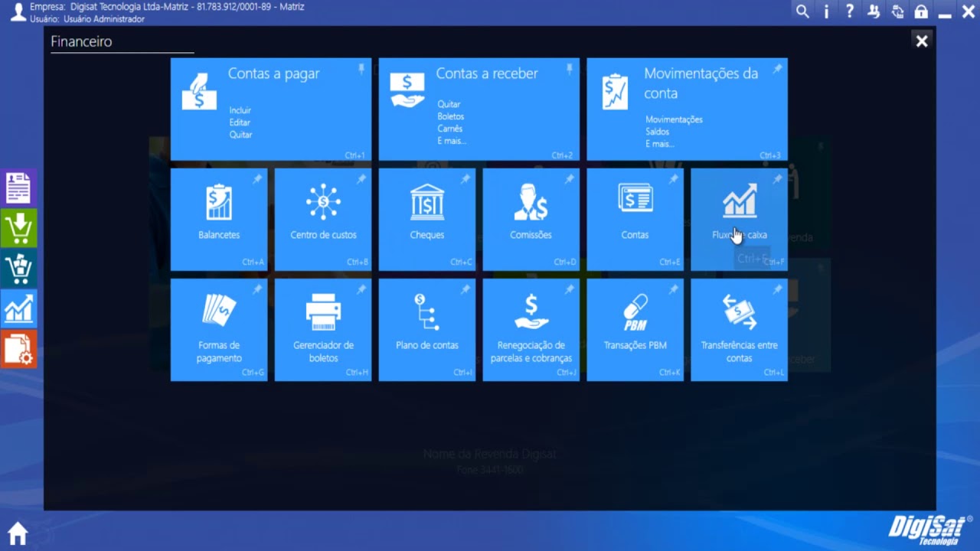This screenshot has width=980, height=551.
Task: Click the blue chart Financeiro sidebar icon
Action: click(18, 308)
